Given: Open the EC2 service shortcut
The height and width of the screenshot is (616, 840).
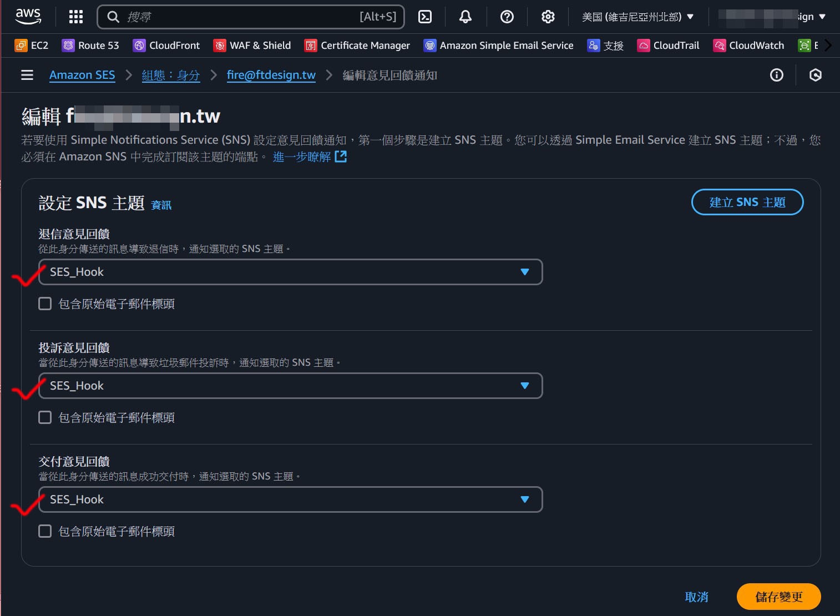Looking at the screenshot, I should (x=32, y=46).
